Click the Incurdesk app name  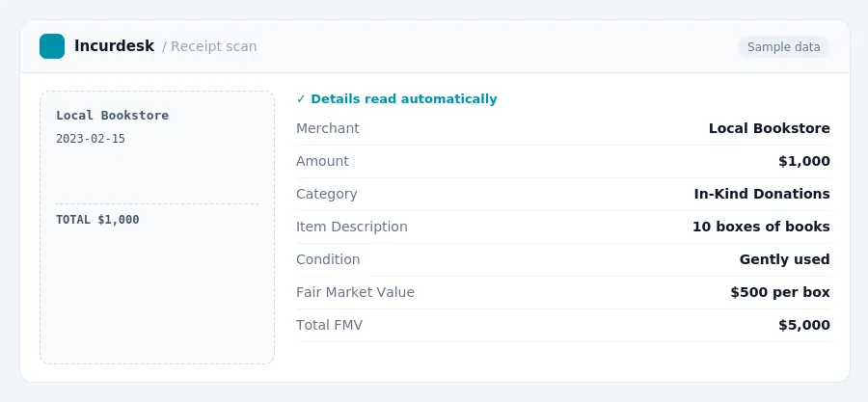pyautogui.click(x=114, y=46)
